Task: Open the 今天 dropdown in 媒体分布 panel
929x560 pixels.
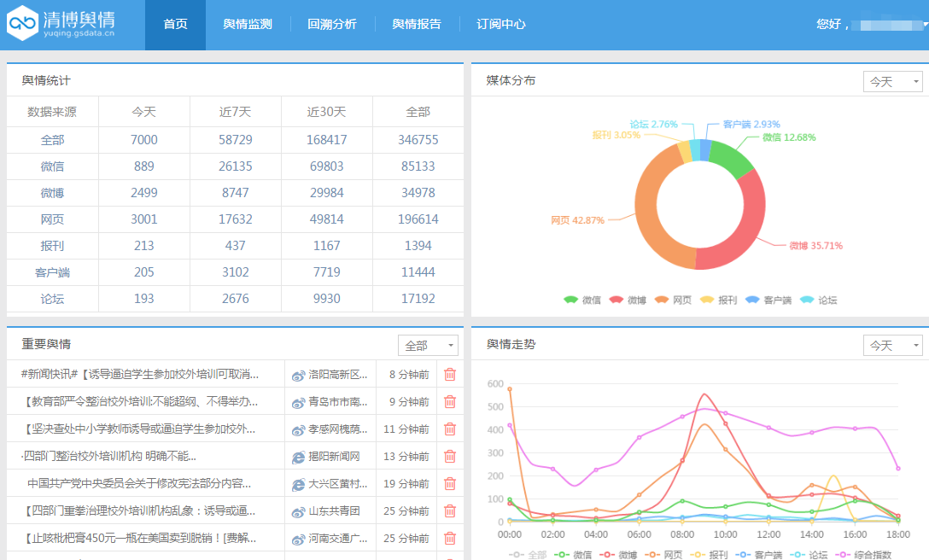Action: (x=893, y=82)
